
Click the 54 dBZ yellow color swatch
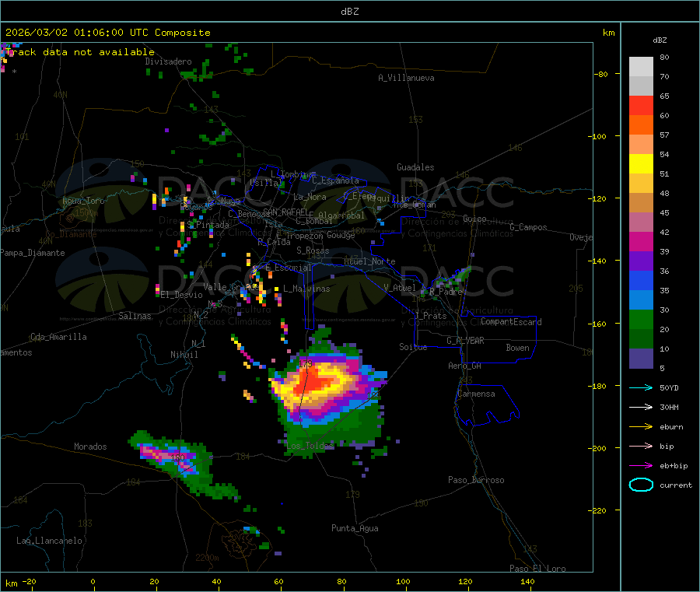641,164
